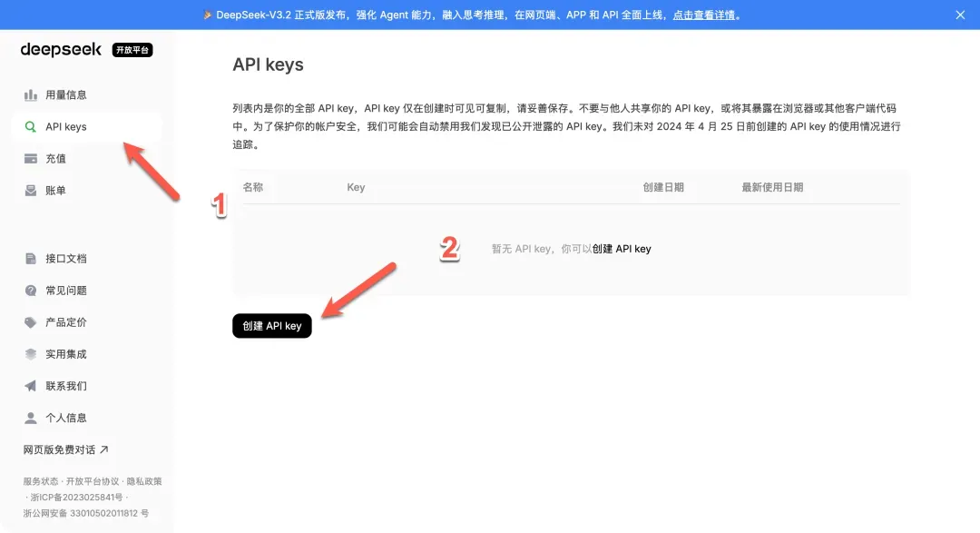980x533 pixels.
Task: Close the DeepSeek-V3.2 announcement banner
Action: click(960, 15)
